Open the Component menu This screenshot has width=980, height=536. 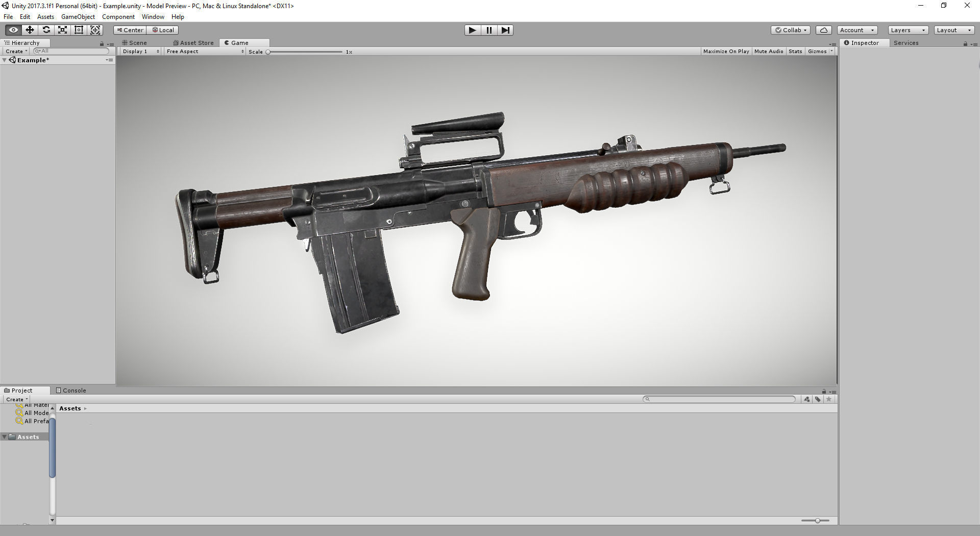tap(118, 17)
